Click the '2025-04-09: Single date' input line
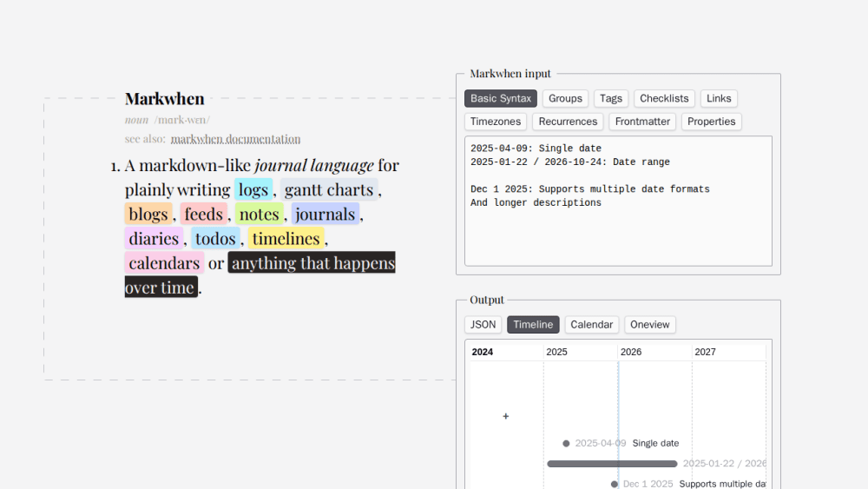 pos(536,149)
